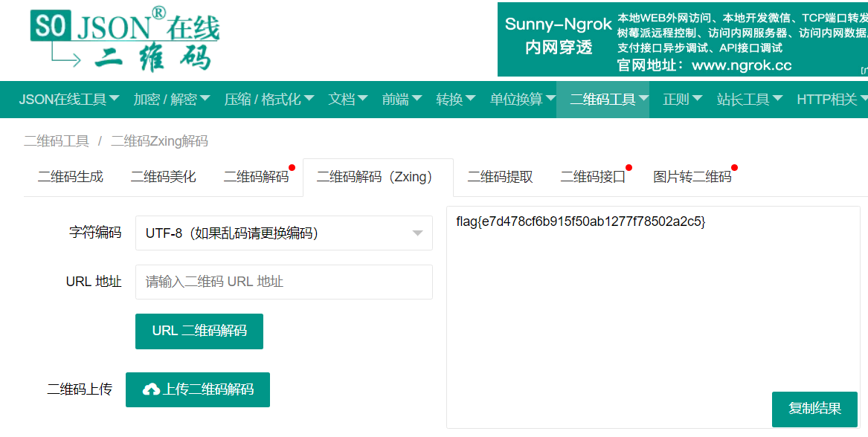The height and width of the screenshot is (437, 868).
Task: Switch to the 二维码提取 tab
Action: click(501, 177)
